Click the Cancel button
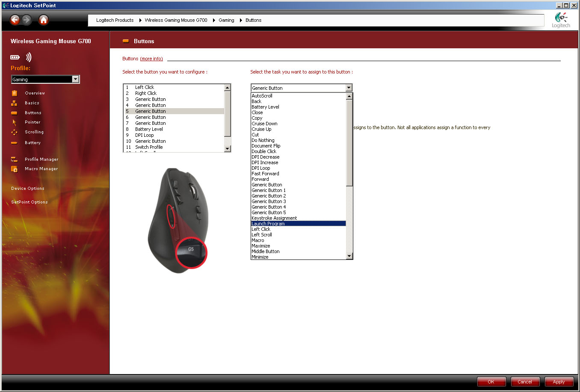 pos(525,382)
